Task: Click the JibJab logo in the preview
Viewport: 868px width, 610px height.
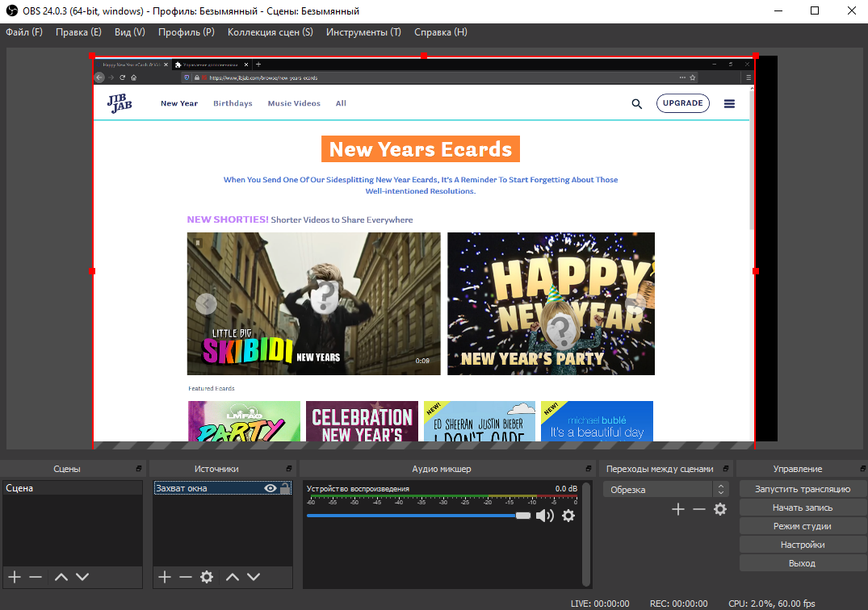Action: (120, 103)
